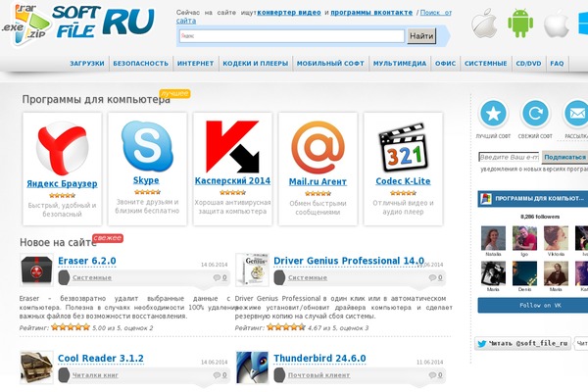This screenshot has width=588, height=392.
Task: Click the Eraser rating stars
Action: pyautogui.click(x=71, y=327)
